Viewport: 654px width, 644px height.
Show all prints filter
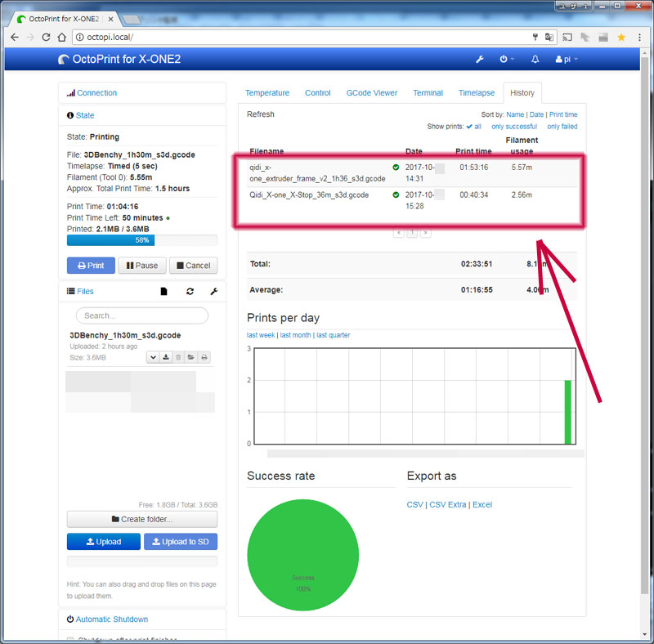click(474, 127)
